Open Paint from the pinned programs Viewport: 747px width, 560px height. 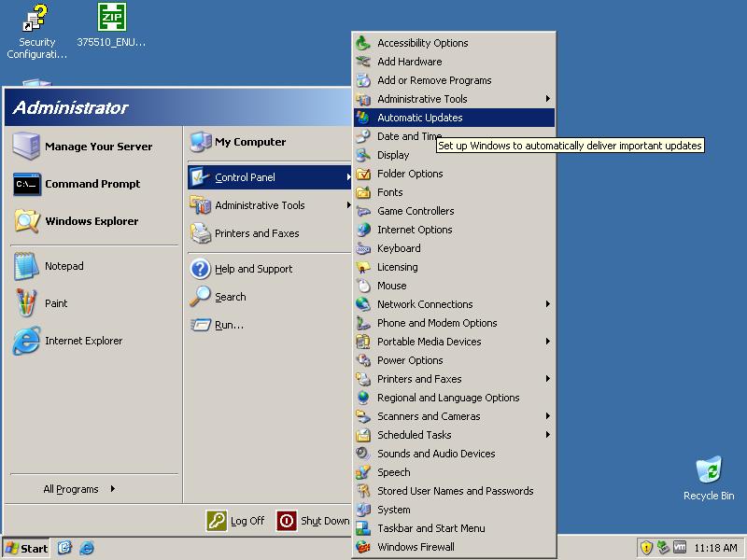[x=56, y=303]
